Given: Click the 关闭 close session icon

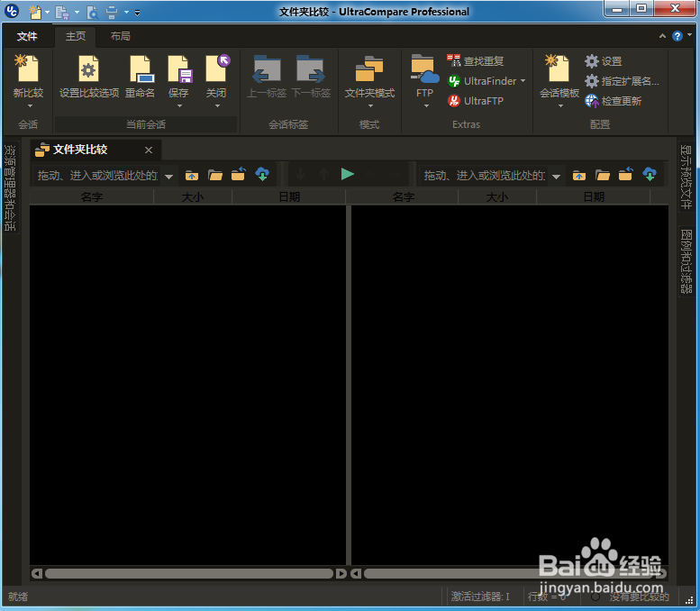Looking at the screenshot, I should pos(217,68).
